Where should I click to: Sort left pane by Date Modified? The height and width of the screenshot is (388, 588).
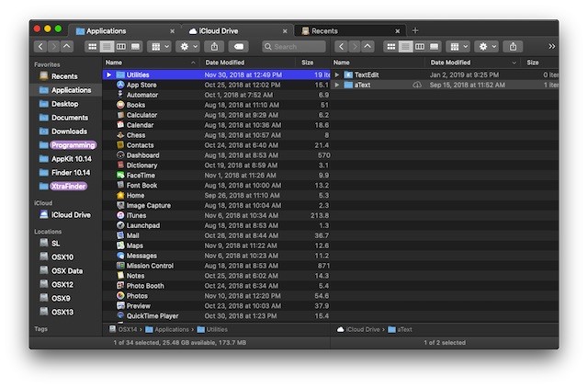(x=249, y=63)
